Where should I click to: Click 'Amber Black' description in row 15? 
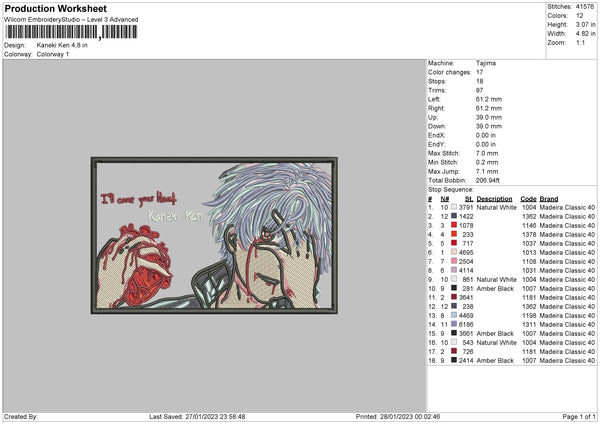click(495, 333)
